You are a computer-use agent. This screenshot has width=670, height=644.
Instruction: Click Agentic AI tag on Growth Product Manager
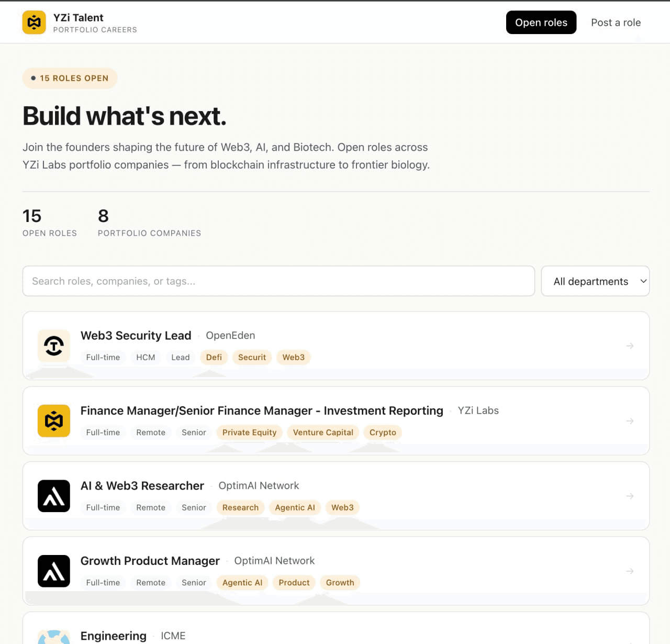coord(242,583)
